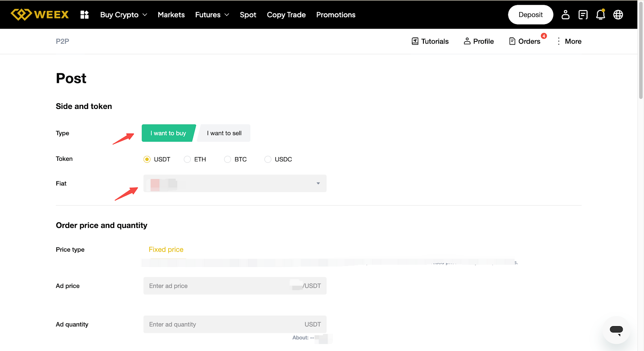Open the More options menu
The image size is (644, 351).
click(569, 41)
